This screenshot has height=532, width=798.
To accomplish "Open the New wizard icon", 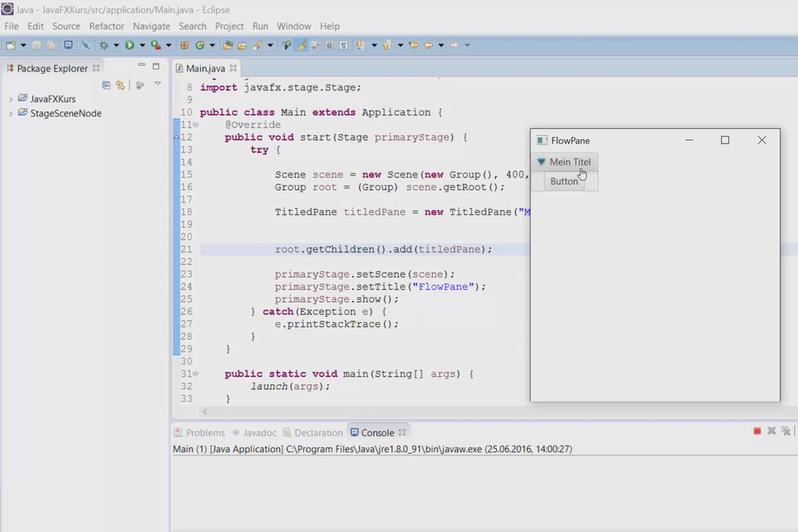I will (x=10, y=45).
